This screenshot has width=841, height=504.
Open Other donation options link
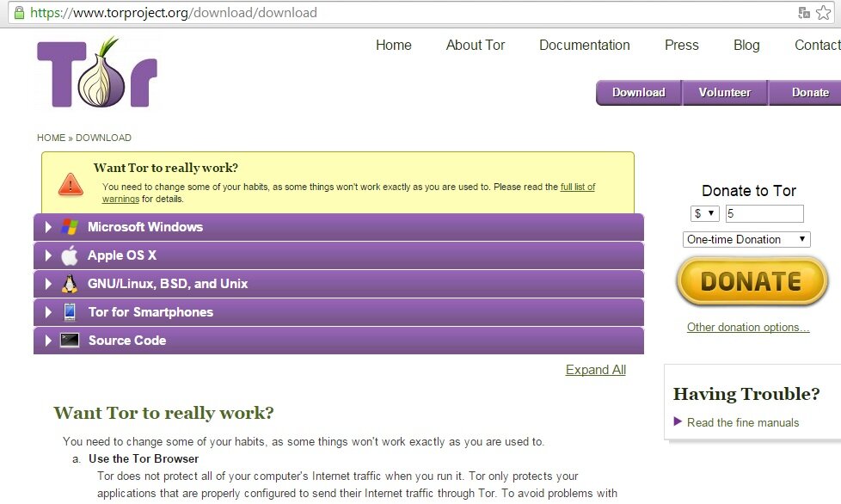pyautogui.click(x=747, y=327)
